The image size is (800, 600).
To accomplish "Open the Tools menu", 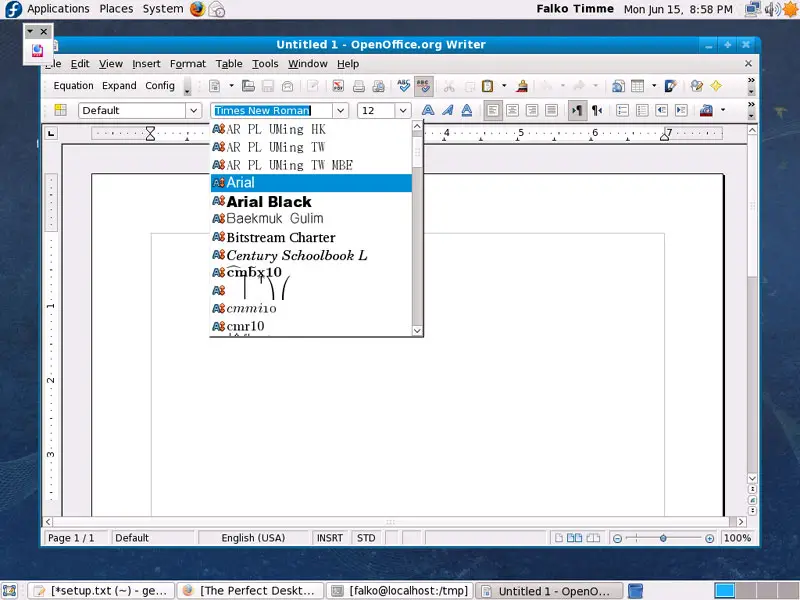I will tap(265, 64).
